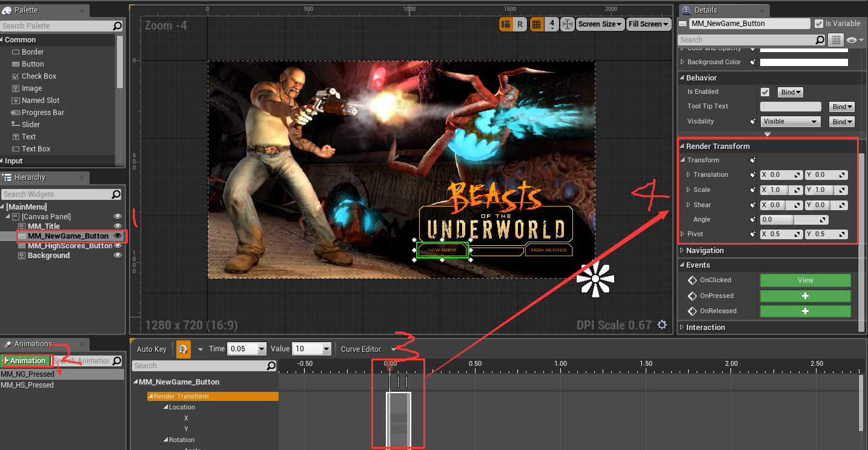Image resolution: width=868 pixels, height=450 pixels.
Task: Toggle the Is Enabled checkbox
Action: point(765,92)
